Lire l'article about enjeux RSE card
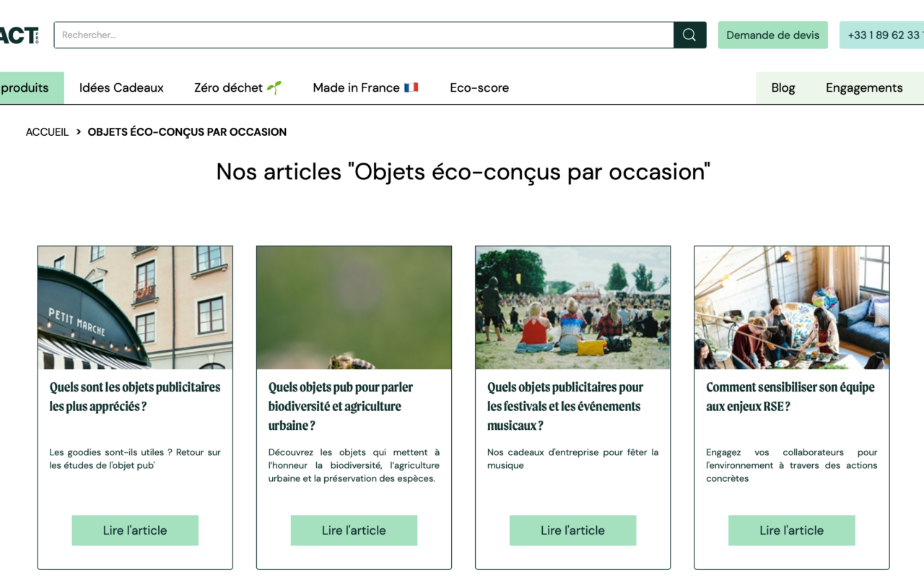Viewport: 924px width, 578px height. coord(792,530)
